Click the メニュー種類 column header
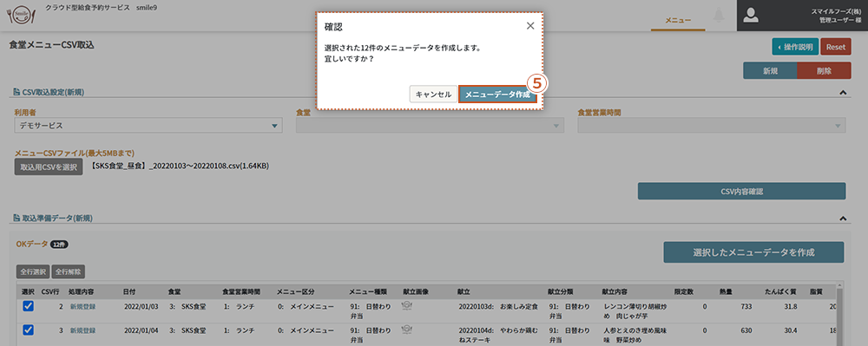 [x=367, y=291]
